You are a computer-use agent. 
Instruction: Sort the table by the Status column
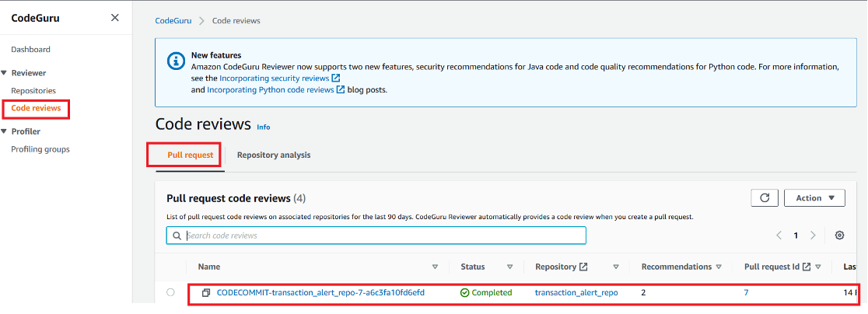(x=509, y=267)
